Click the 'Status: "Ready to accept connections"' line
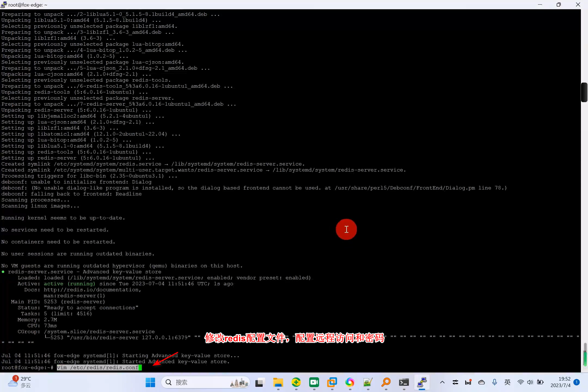Viewport: 588px width, 392px height. tap(78, 308)
